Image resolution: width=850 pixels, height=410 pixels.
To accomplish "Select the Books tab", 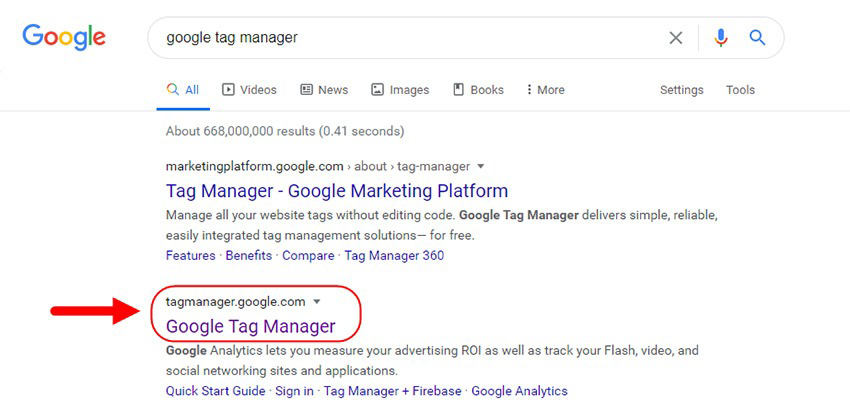I will coord(478,90).
